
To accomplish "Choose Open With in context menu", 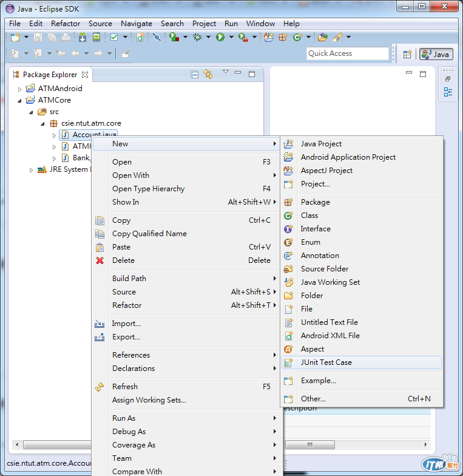I will pos(186,175).
